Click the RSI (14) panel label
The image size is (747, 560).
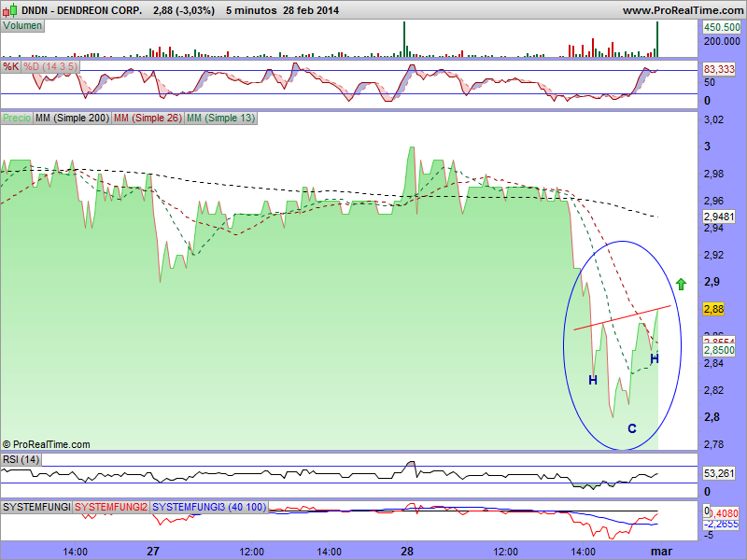[x=21, y=459]
